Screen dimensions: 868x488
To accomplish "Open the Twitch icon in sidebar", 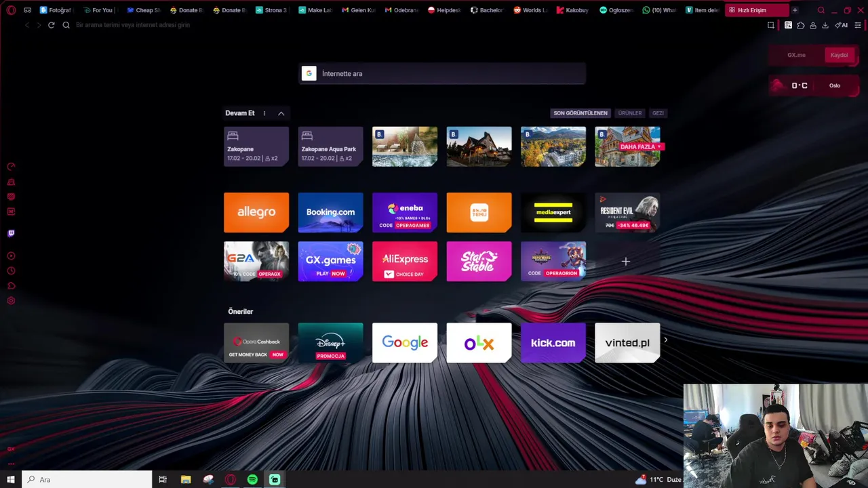I will 11,233.
